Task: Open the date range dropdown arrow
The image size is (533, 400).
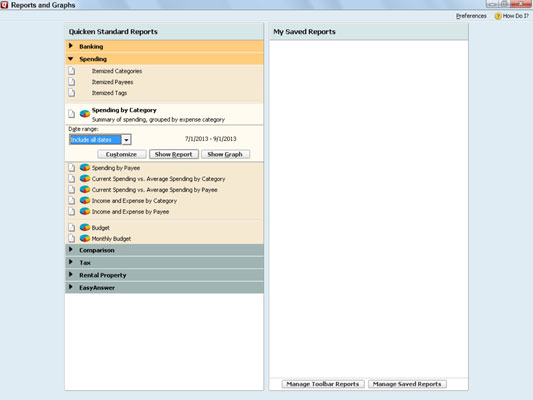Action: pyautogui.click(x=126, y=140)
